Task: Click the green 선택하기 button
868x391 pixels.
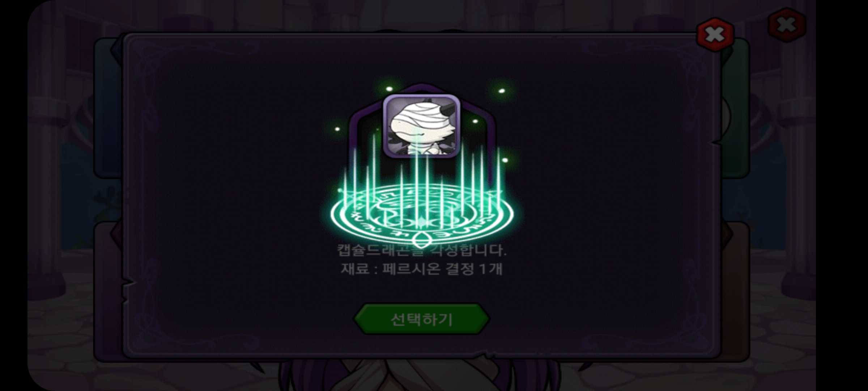Action: pyautogui.click(x=422, y=319)
